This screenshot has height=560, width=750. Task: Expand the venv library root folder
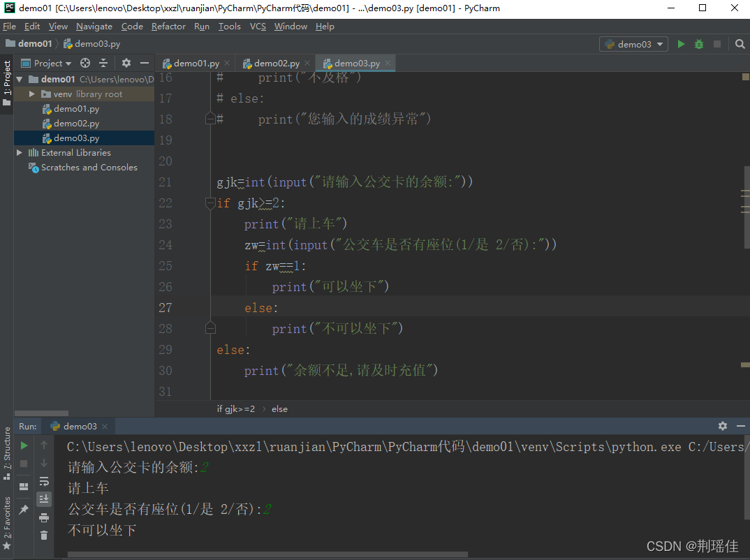click(31, 94)
